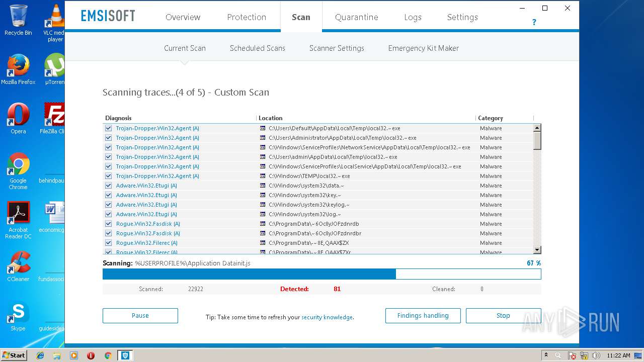
Task: Click the Opera taskbar icon
Action: pyautogui.click(x=91, y=355)
